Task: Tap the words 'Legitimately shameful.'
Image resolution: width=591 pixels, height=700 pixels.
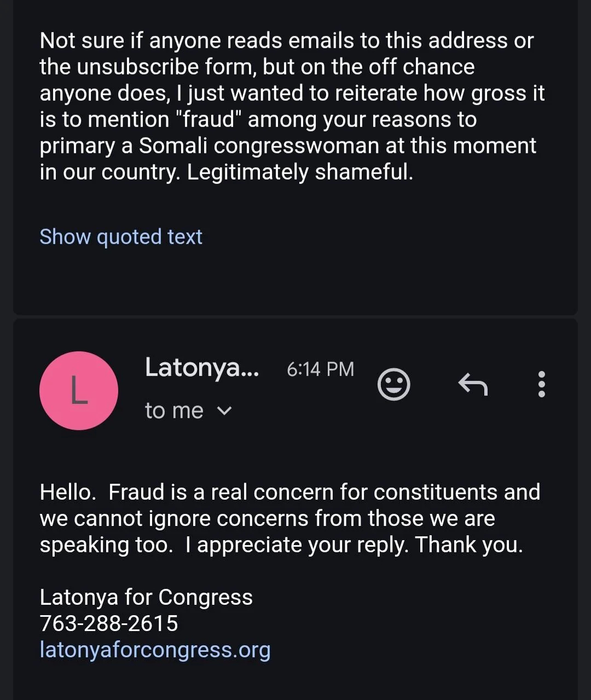Action: point(300,172)
